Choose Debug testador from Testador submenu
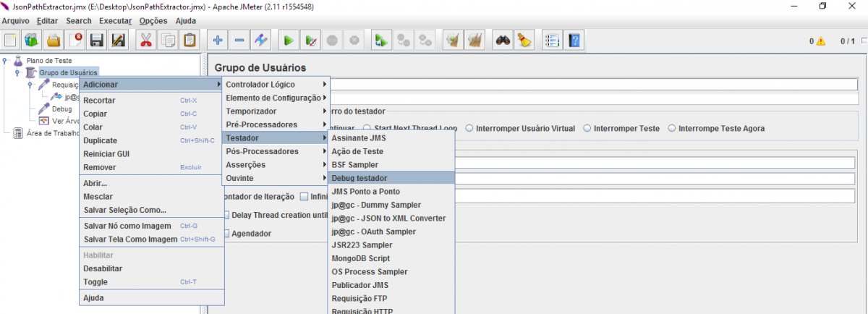This screenshot has width=868, height=314. pos(391,178)
